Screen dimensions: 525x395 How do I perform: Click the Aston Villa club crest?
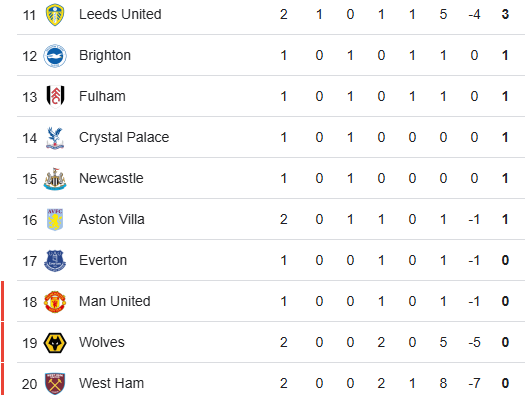55,220
